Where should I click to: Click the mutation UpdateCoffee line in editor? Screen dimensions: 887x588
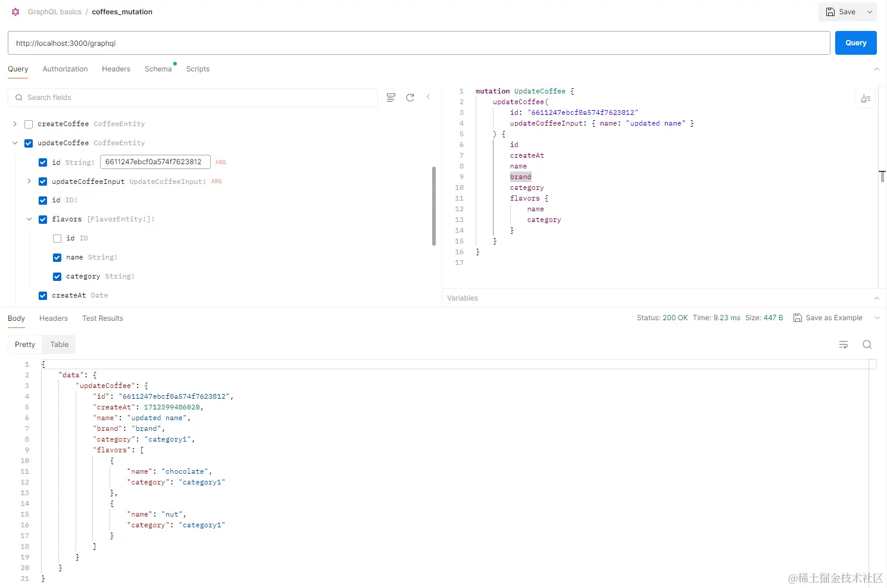pyautogui.click(x=524, y=91)
